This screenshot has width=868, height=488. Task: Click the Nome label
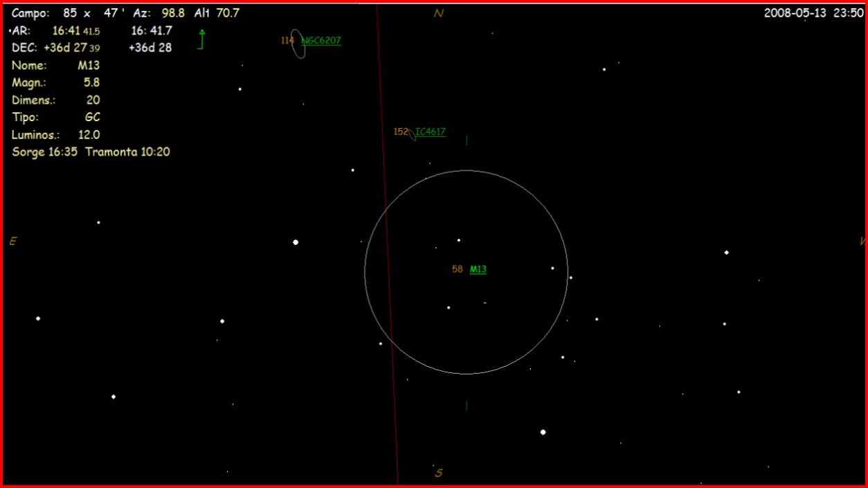tap(29, 66)
